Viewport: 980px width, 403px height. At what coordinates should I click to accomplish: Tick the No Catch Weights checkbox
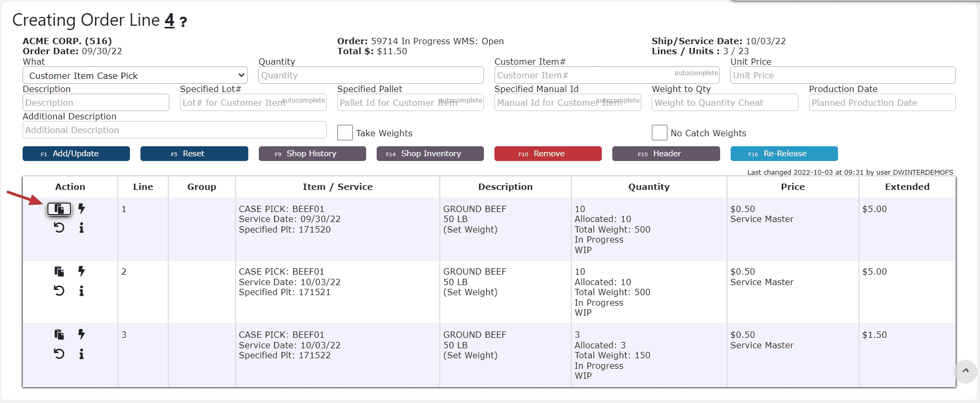coord(660,133)
